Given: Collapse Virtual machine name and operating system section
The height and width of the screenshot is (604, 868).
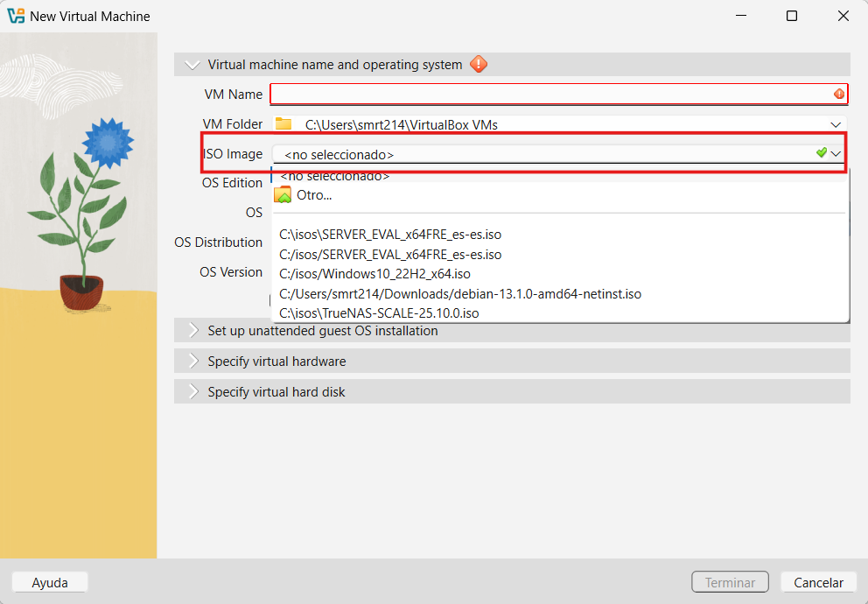Looking at the screenshot, I should [x=192, y=65].
